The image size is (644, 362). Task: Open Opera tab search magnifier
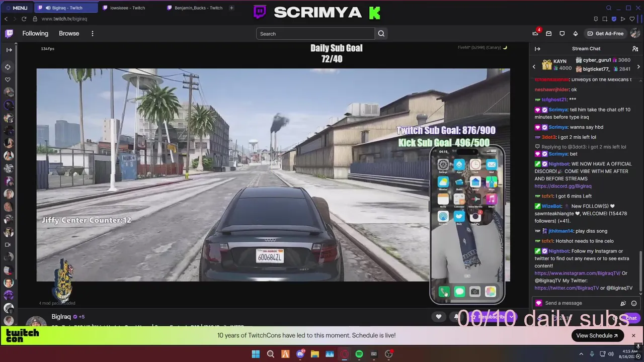(x=609, y=8)
